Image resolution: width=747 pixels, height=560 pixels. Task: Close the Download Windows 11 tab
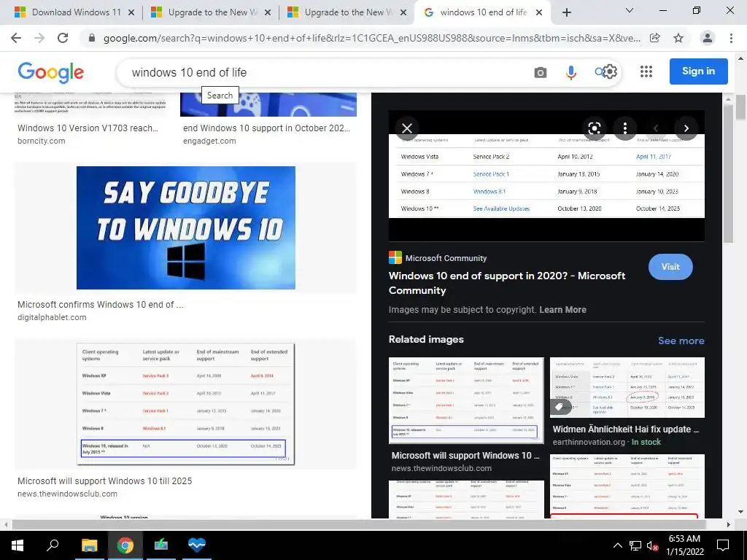tap(131, 12)
